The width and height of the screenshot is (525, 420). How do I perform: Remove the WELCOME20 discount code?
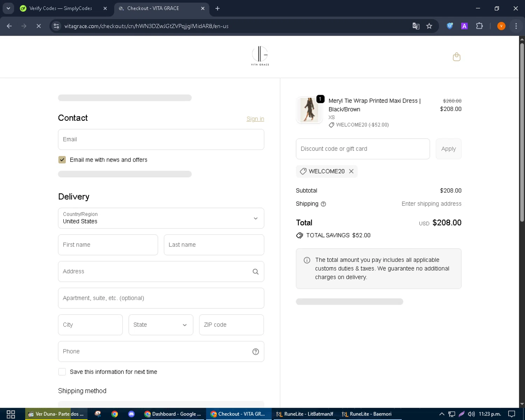pyautogui.click(x=351, y=171)
